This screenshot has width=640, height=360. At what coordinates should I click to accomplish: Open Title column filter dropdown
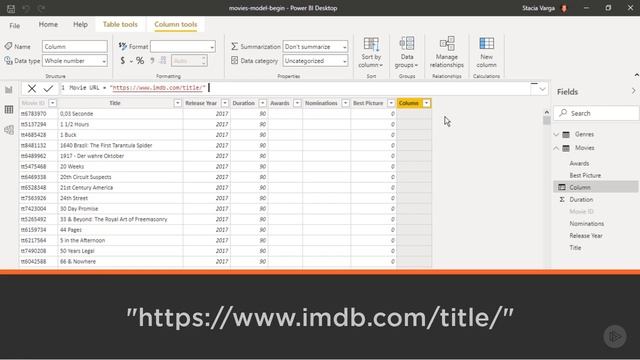coord(178,103)
